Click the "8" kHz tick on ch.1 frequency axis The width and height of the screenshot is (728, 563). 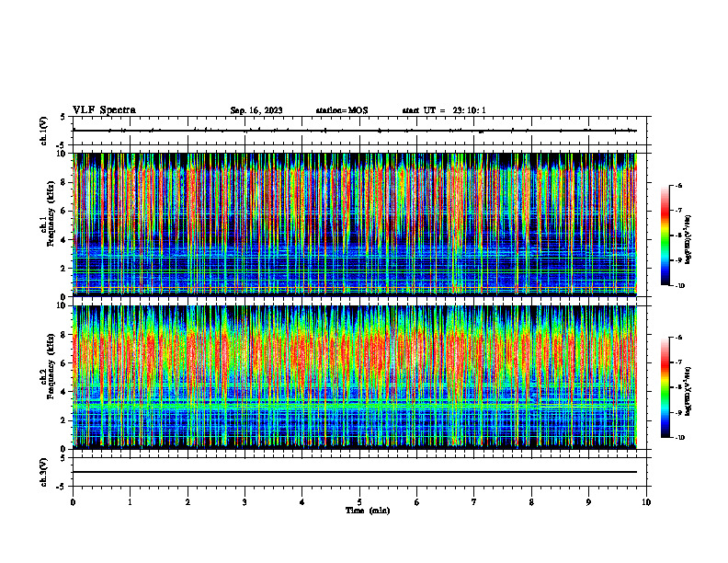coord(64,182)
